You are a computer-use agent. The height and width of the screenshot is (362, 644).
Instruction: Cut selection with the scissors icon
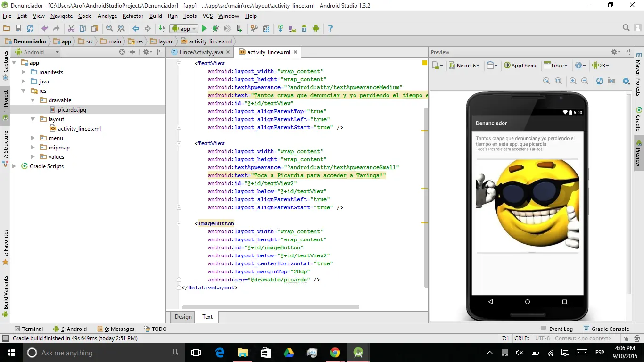[71, 29]
